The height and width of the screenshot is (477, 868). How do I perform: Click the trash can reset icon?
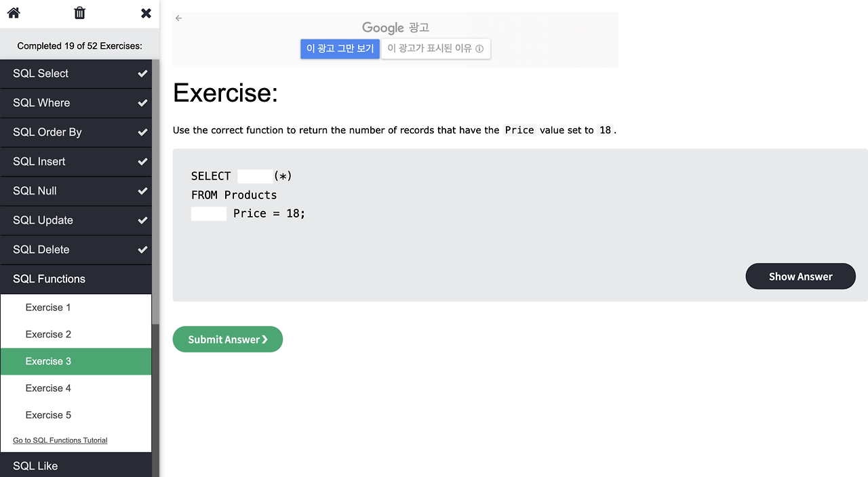pos(80,13)
